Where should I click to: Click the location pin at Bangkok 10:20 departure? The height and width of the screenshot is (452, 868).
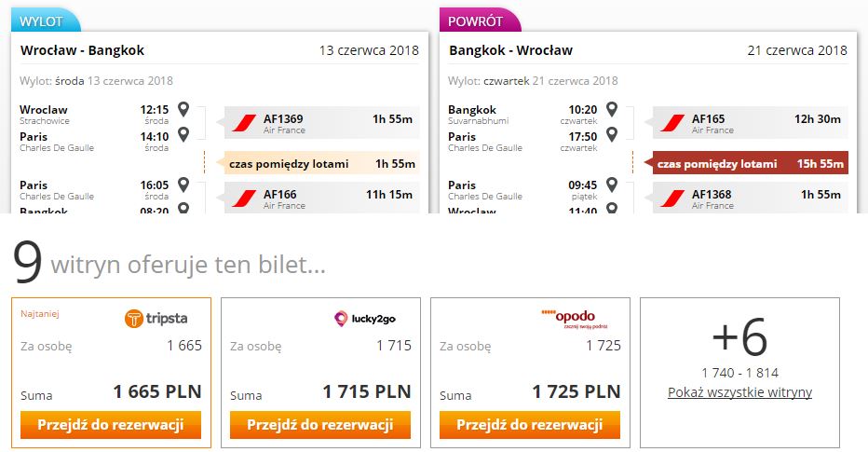(612, 109)
